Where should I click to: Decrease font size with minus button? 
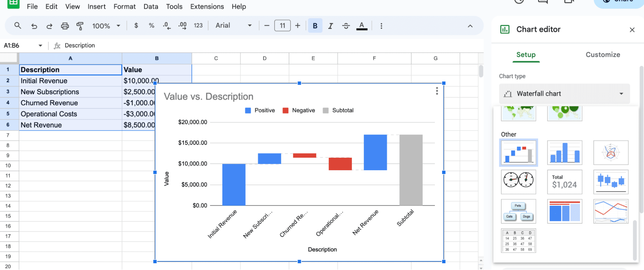(x=266, y=25)
